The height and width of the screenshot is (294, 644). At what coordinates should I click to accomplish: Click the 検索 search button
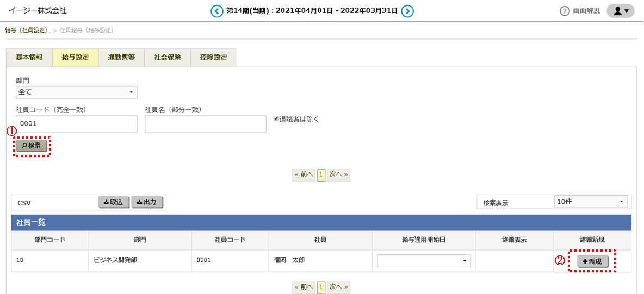(x=32, y=146)
